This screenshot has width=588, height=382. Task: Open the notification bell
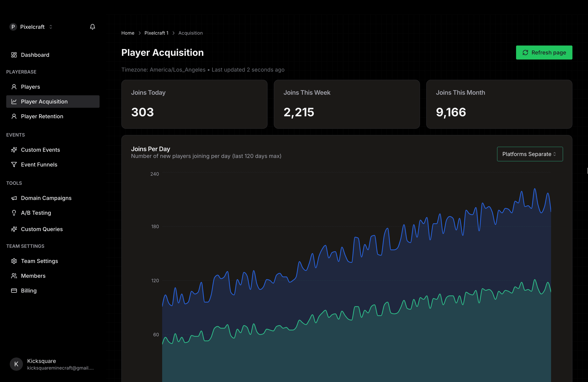(93, 27)
